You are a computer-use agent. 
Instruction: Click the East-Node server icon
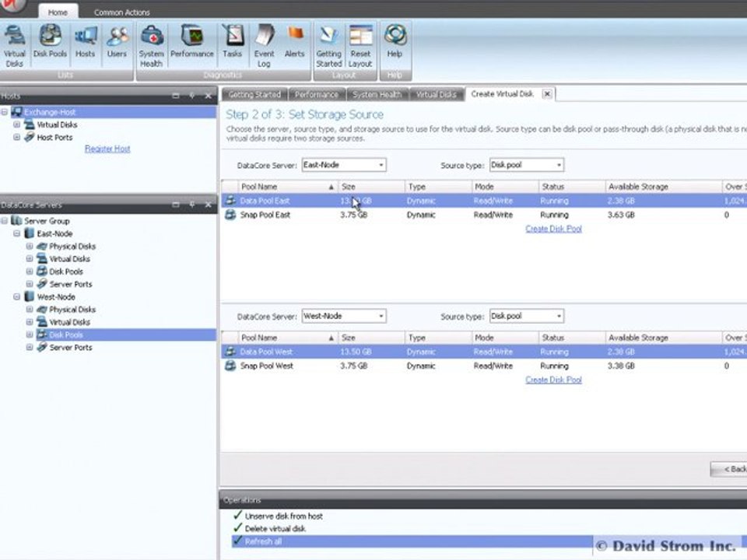point(30,233)
